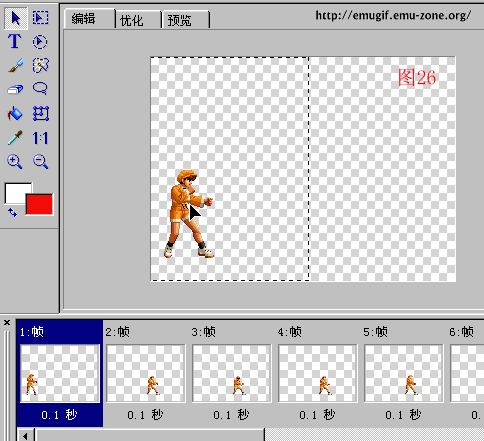This screenshot has width=484, height=441.
Task: Swap foreground and background colors
Action: coord(12,212)
